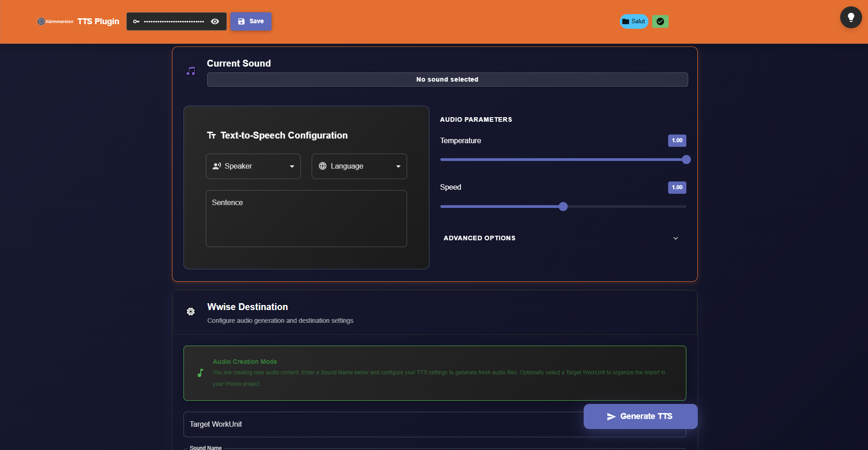Click the Generate TTS button
The height and width of the screenshot is (450, 868).
click(640, 416)
